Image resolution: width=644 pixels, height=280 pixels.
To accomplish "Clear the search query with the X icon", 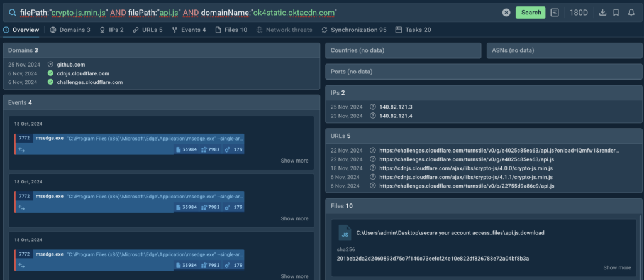I will point(506,13).
